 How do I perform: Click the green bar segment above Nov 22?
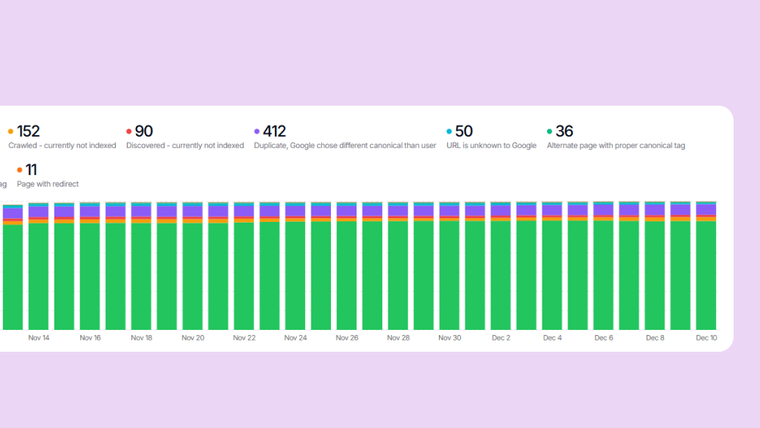pos(244,275)
